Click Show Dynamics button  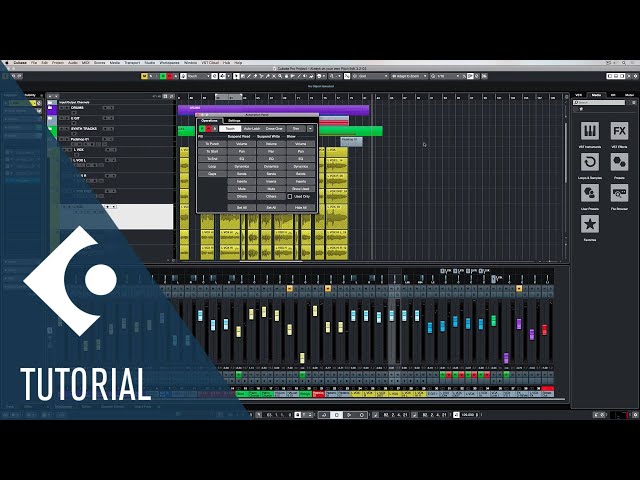point(301,167)
